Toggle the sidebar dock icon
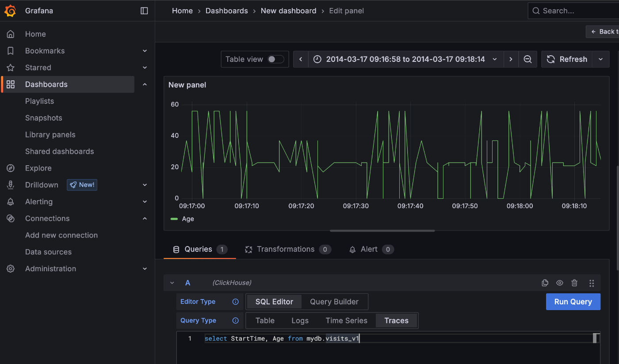The width and height of the screenshot is (619, 364). click(144, 11)
